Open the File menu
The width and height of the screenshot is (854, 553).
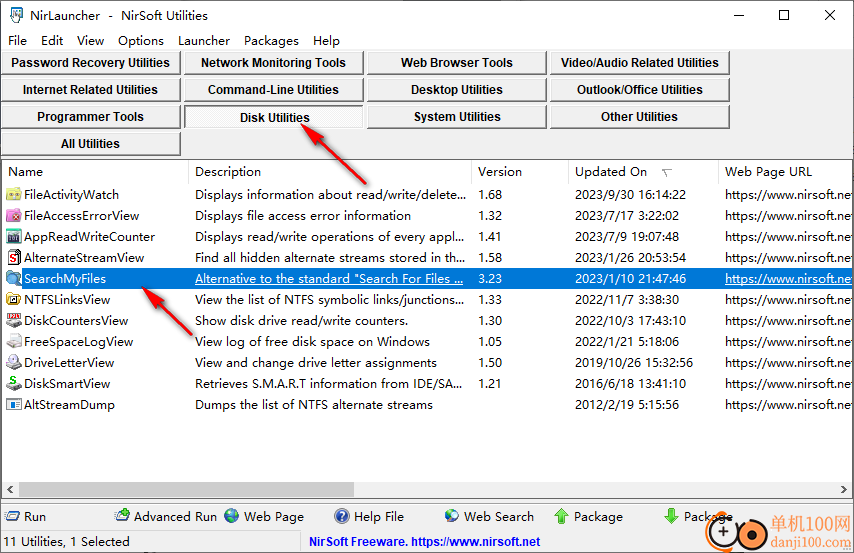[17, 41]
